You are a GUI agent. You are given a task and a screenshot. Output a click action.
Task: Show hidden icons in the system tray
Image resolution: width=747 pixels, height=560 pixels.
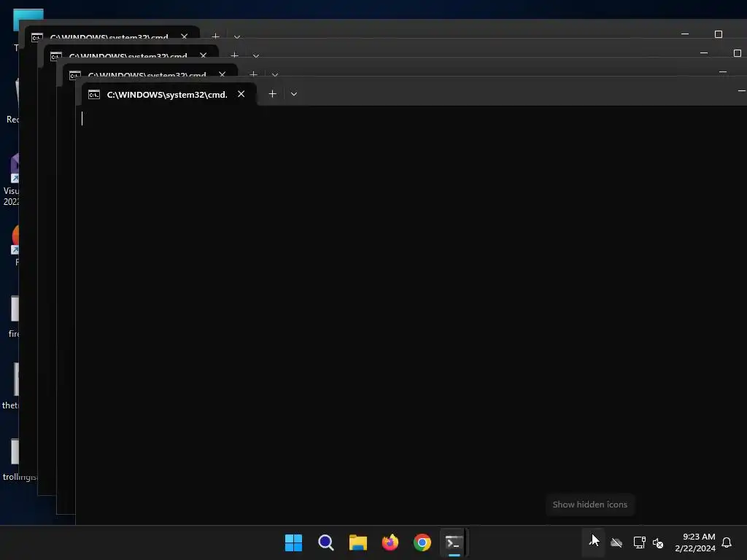tap(594, 542)
